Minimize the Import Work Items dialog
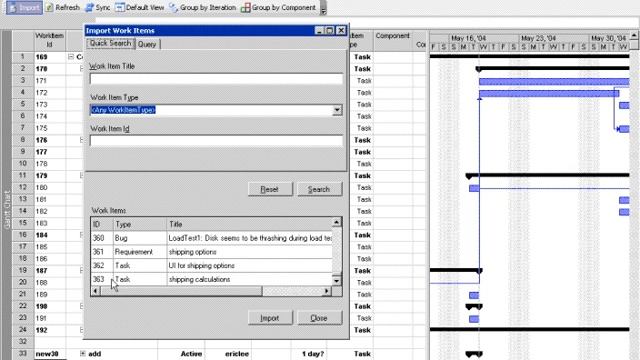 (320, 31)
